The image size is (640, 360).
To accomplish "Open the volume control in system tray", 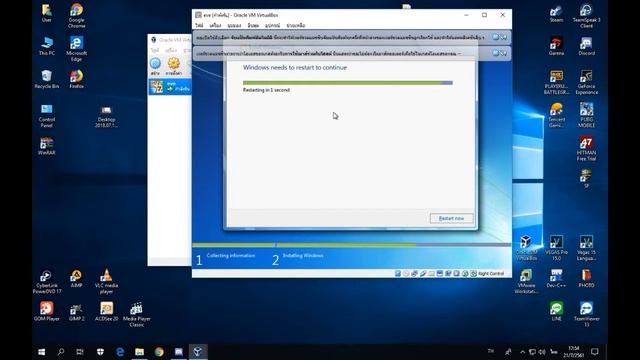I will tap(542, 352).
